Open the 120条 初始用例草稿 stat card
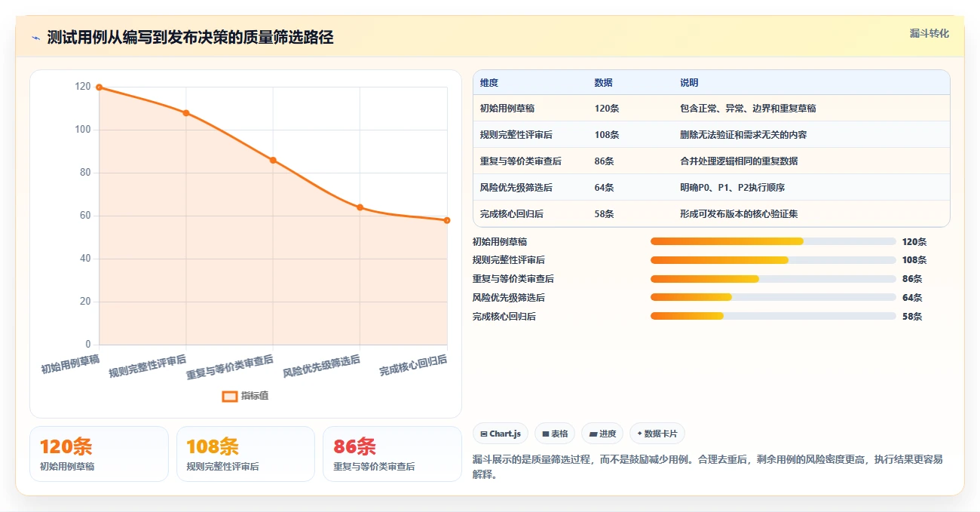Viewport: 980px width, 512px height. coord(99,454)
